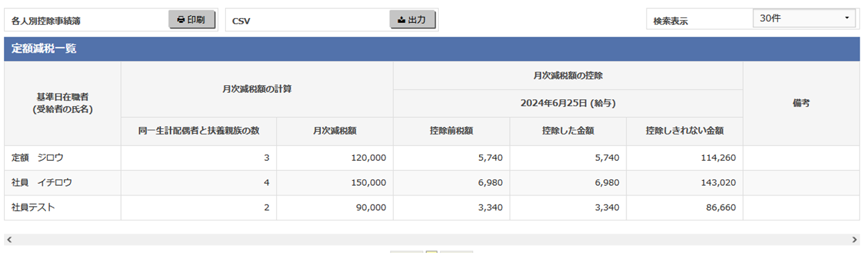Click the 月次減税額 column header
The height and width of the screenshot is (253, 868).
click(335, 131)
